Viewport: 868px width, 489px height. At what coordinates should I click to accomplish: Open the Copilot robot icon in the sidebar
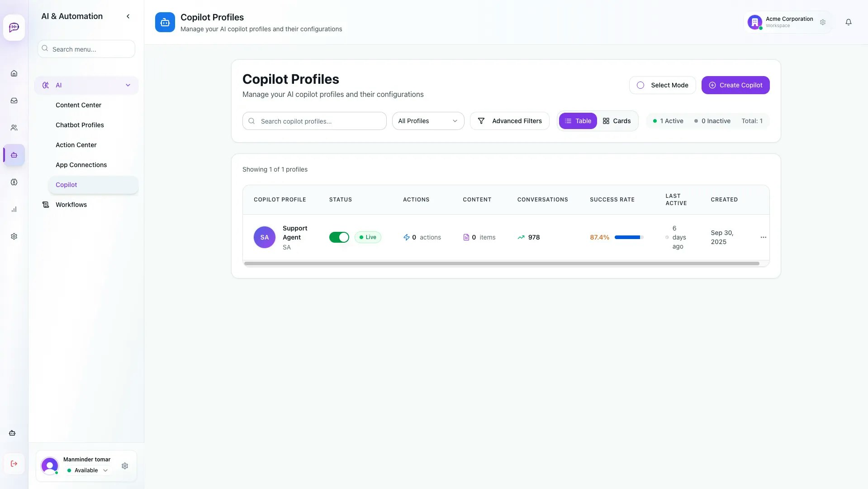coord(14,155)
